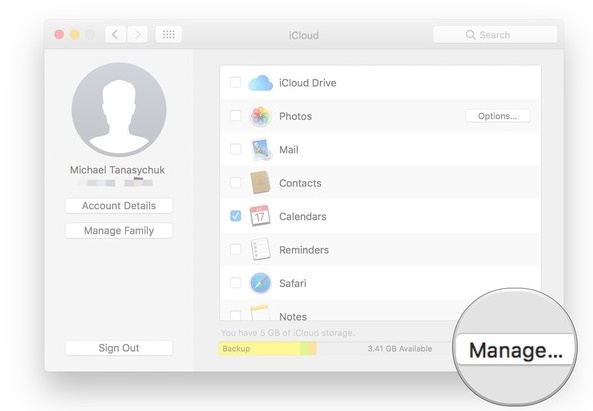This screenshot has width=593, height=411.
Task: Click the Notes label text
Action: tap(293, 316)
